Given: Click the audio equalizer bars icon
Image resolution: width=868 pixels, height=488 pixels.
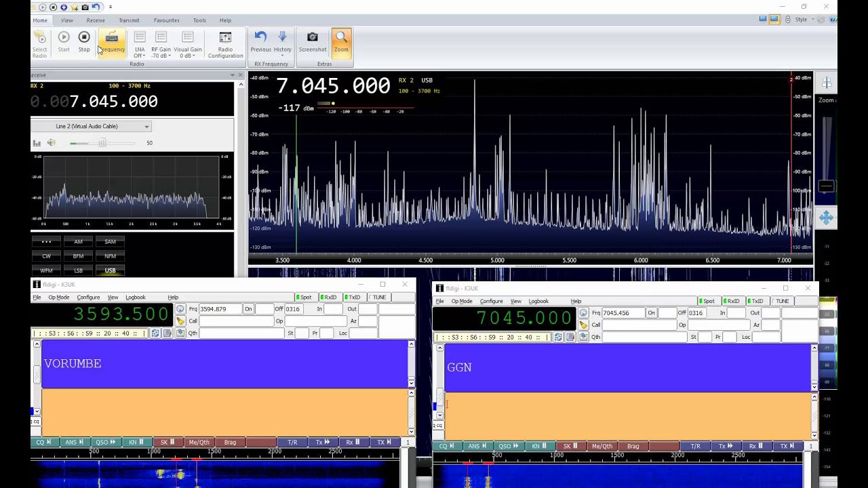Looking at the screenshot, I should (x=37, y=143).
